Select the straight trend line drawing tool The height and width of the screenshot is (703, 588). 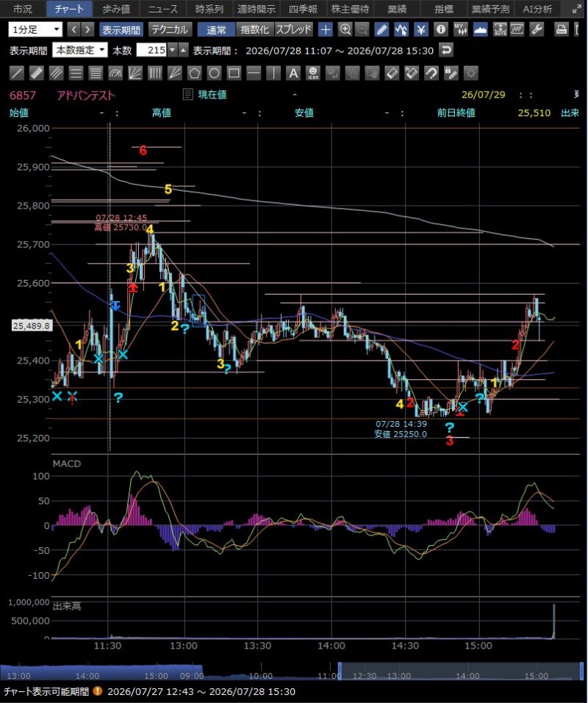tap(17, 73)
